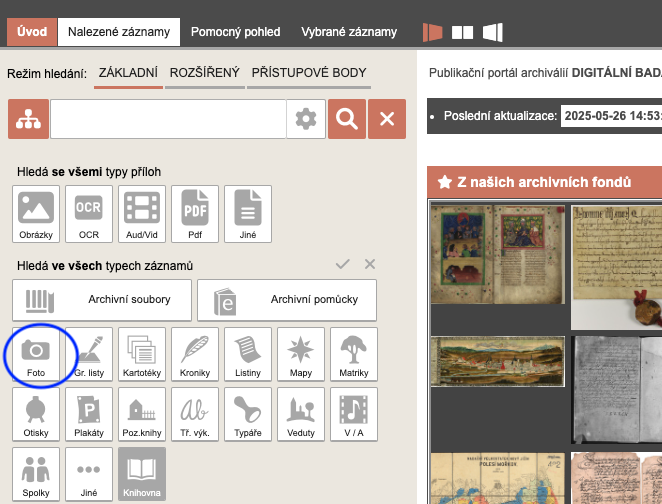Open search settings gear
Screen dimensions: 662x504
point(306,119)
